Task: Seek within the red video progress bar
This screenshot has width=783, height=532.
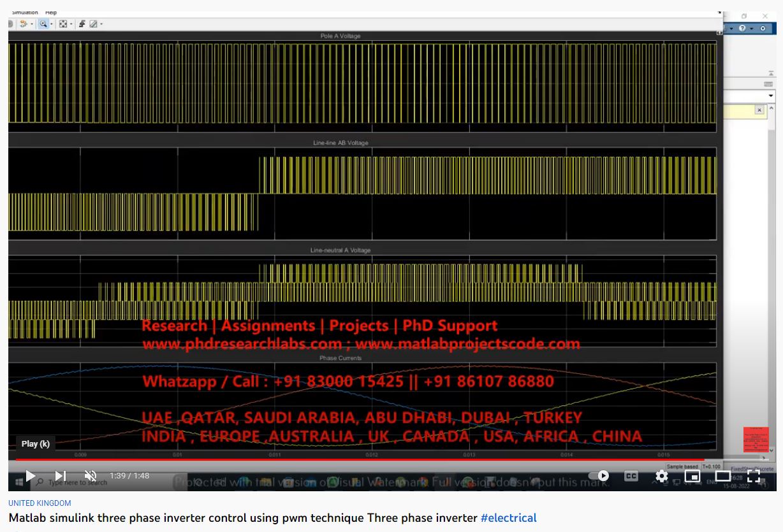Action: (x=360, y=459)
